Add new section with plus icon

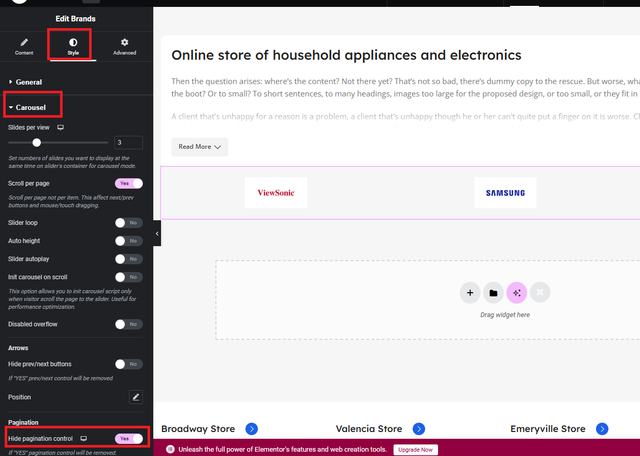[x=470, y=293]
